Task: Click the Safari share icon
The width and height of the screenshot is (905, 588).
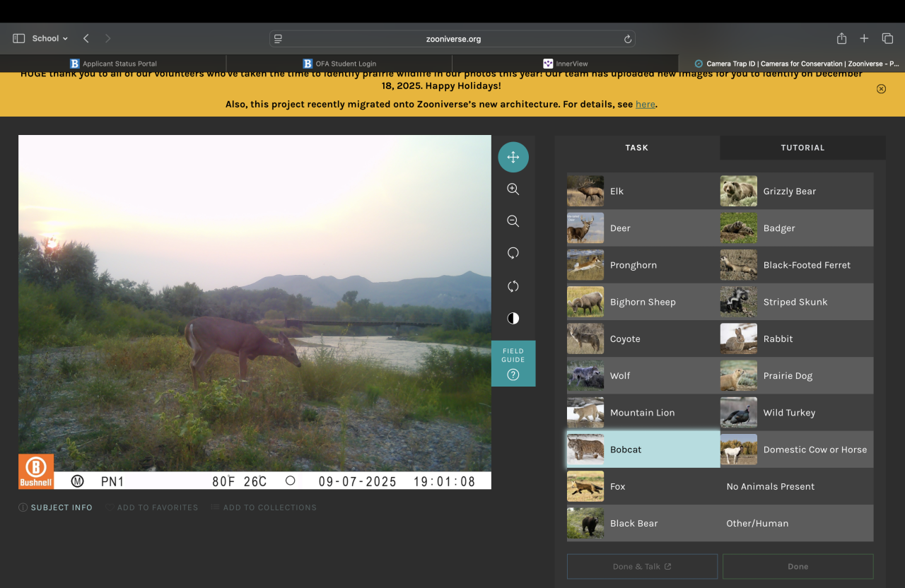Action: pos(841,39)
